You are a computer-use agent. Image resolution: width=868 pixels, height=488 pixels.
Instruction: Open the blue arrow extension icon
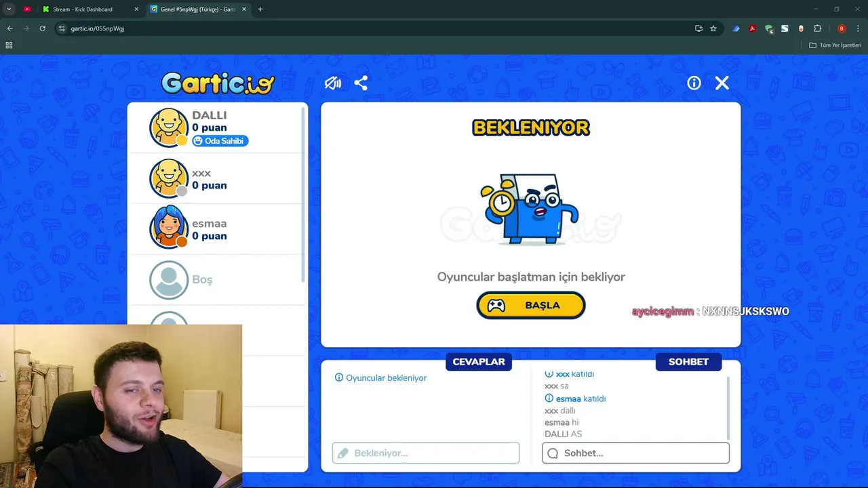click(x=736, y=28)
